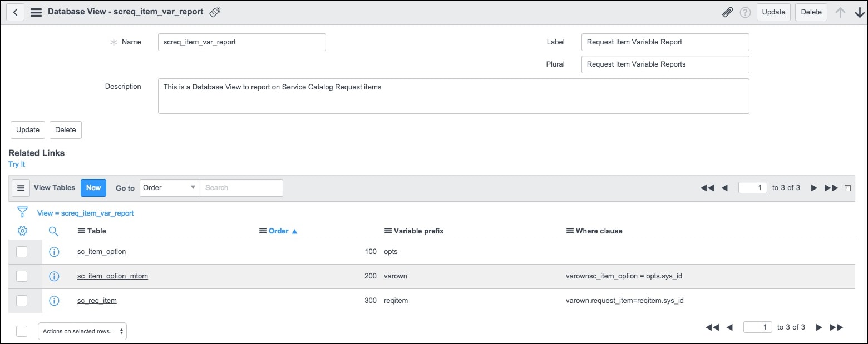This screenshot has width=868, height=344.
Task: Open the personalize list gear icon
Action: [22, 230]
